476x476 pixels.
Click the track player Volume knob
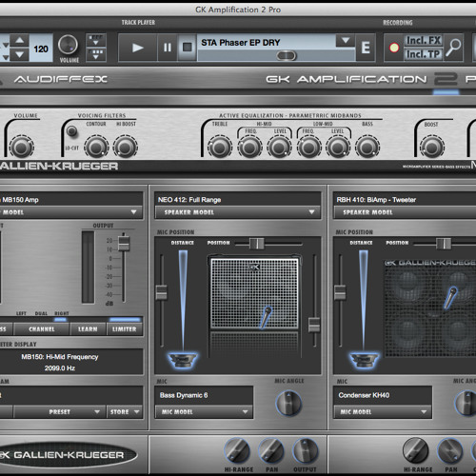(68, 45)
